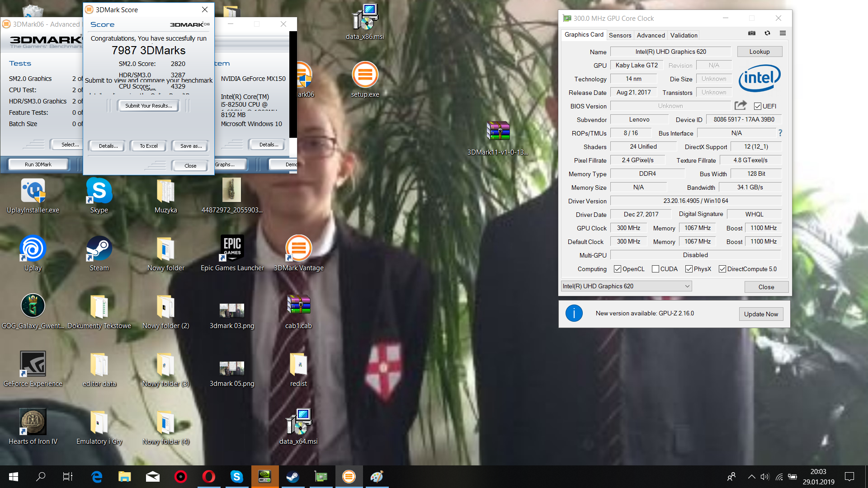Image resolution: width=868 pixels, height=488 pixels.
Task: Click Details... in 3DMark06 System panel
Action: click(269, 145)
